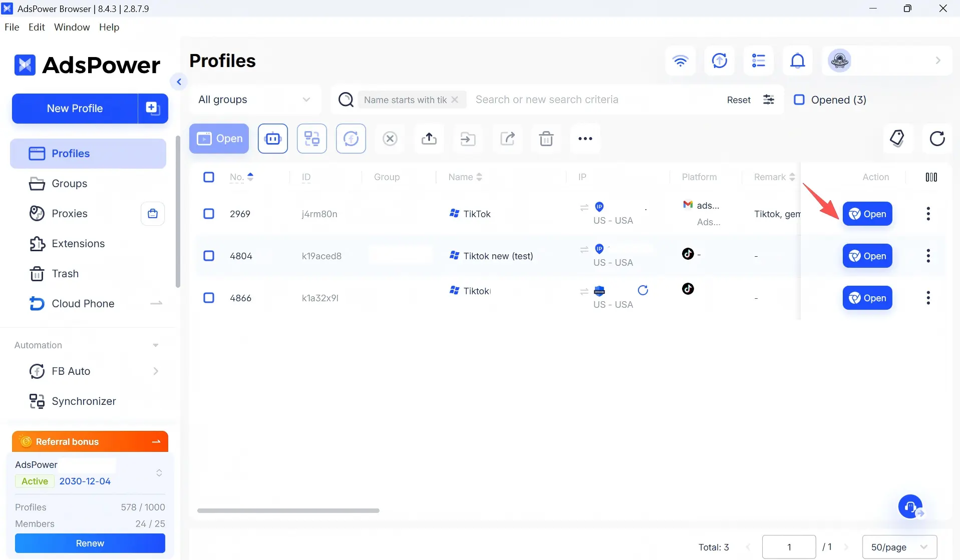Open the Extensions section

(x=88, y=244)
